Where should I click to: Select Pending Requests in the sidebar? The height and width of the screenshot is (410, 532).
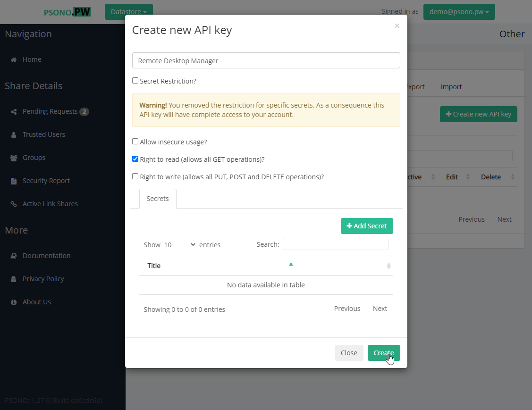click(50, 111)
